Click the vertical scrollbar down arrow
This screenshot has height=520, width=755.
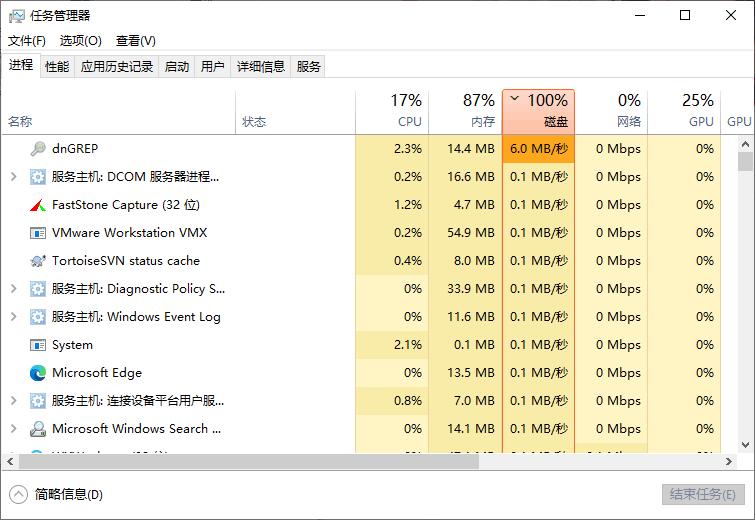point(745,445)
